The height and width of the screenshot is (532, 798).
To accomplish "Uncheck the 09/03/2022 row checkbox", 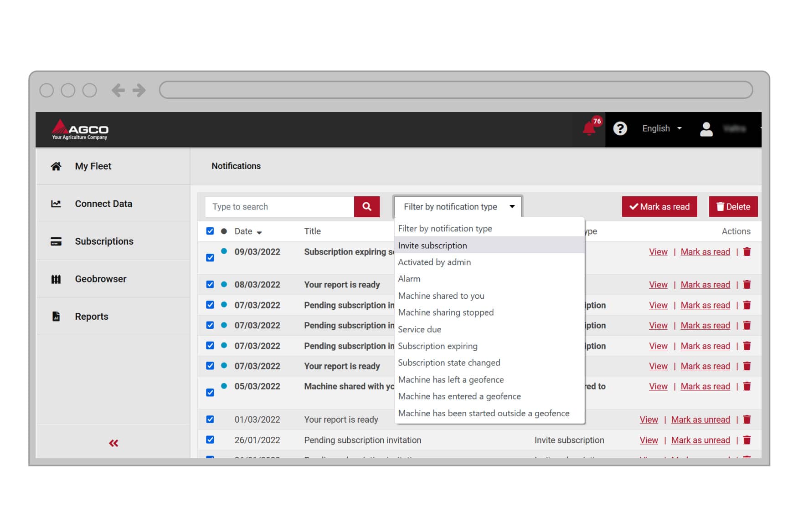I will (210, 258).
